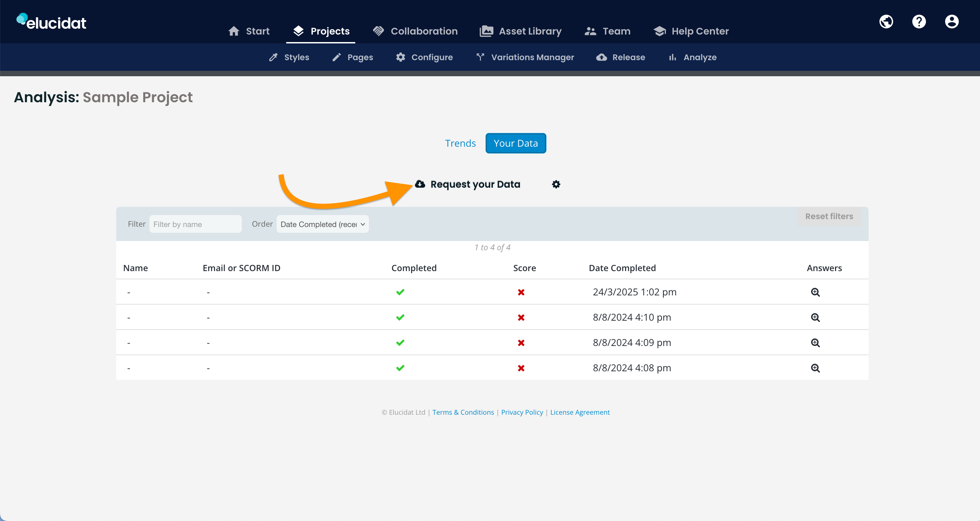
Task: Focus the Filter by name field
Action: 195,224
